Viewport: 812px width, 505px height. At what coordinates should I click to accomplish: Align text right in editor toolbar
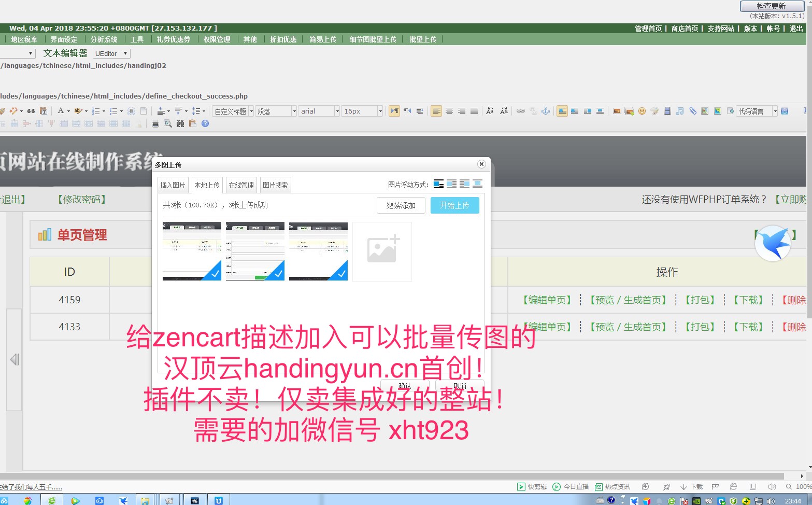click(x=462, y=111)
